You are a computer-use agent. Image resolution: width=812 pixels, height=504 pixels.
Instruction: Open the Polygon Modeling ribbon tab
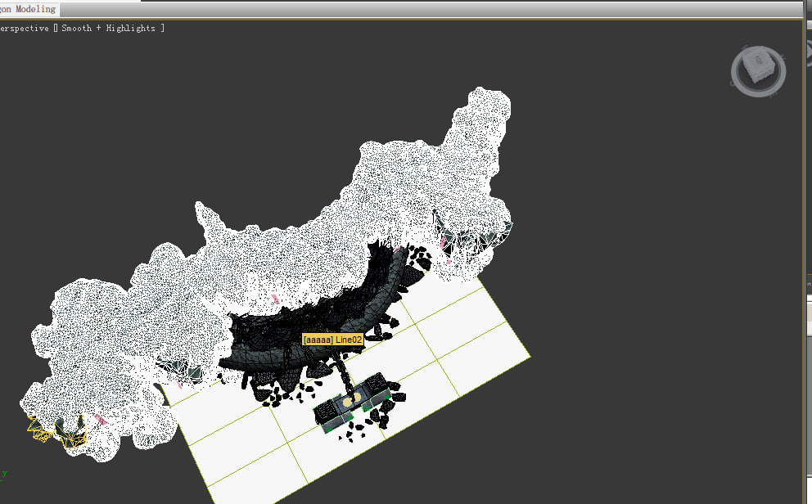pyautogui.click(x=29, y=9)
